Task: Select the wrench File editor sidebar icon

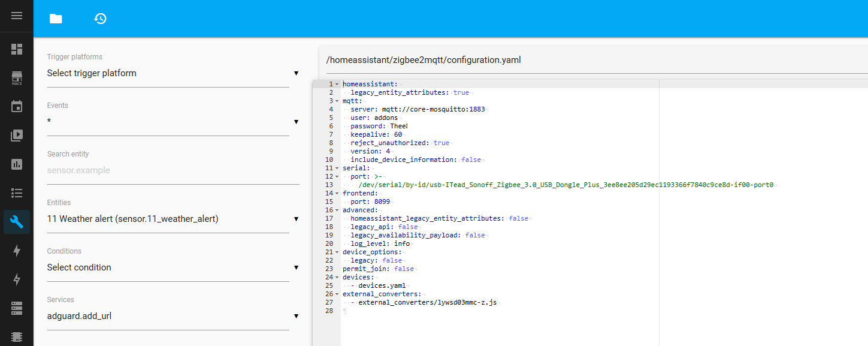Action: pos(17,222)
